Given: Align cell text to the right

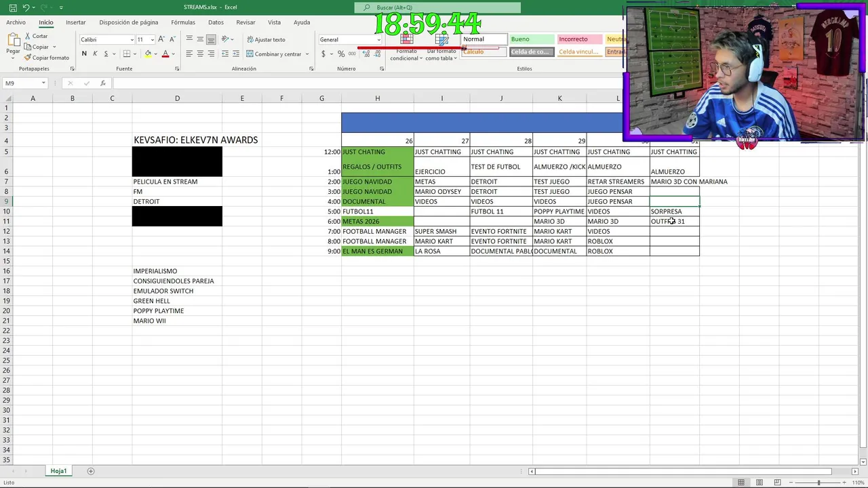Looking at the screenshot, I should 211,54.
